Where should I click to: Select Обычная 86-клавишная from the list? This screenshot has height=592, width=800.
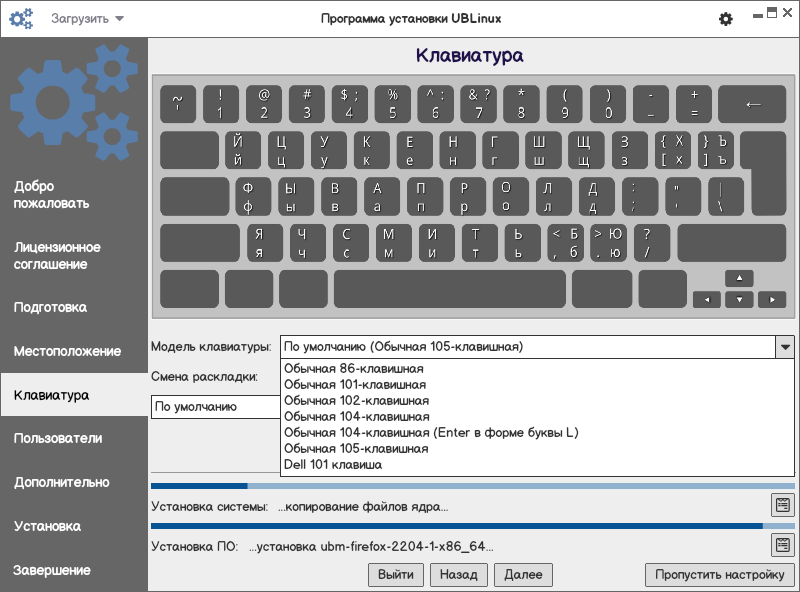(537, 368)
